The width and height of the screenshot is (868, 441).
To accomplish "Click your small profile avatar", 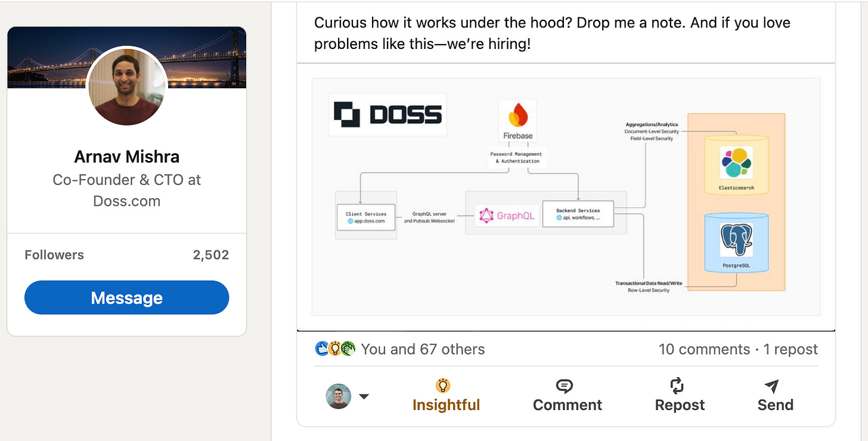I will point(339,396).
